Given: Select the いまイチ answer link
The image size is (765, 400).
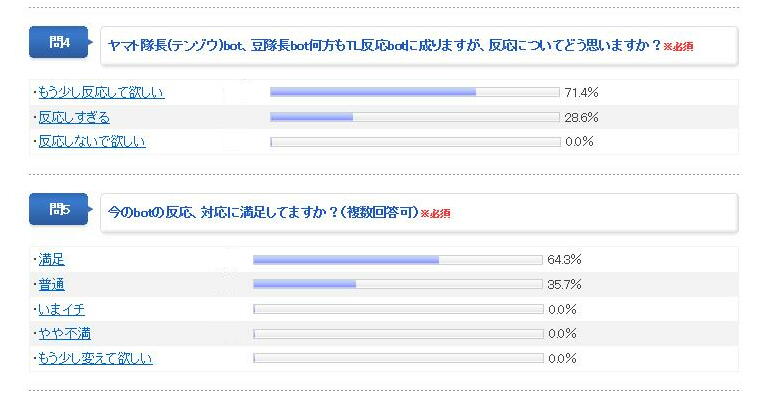Looking at the screenshot, I should [64, 308].
